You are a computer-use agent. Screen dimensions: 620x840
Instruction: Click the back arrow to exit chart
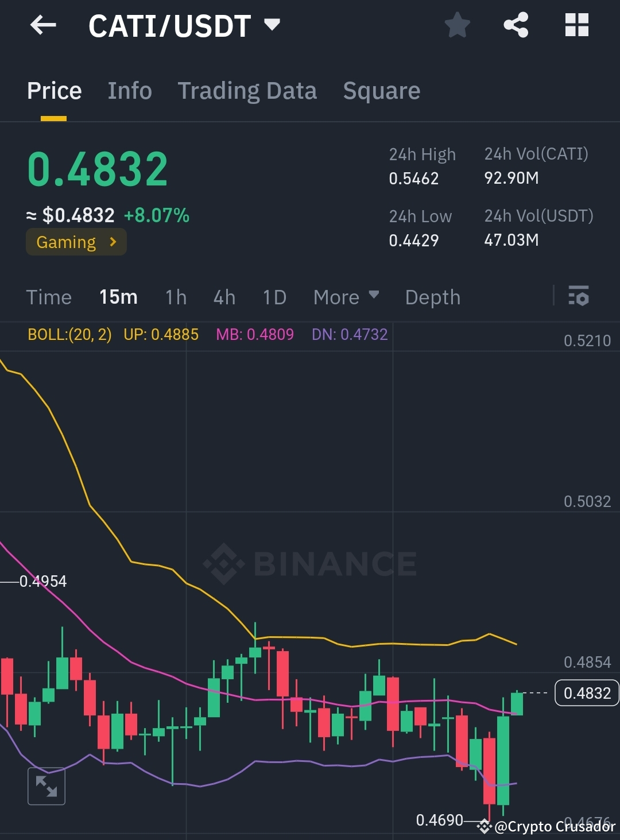click(x=43, y=25)
